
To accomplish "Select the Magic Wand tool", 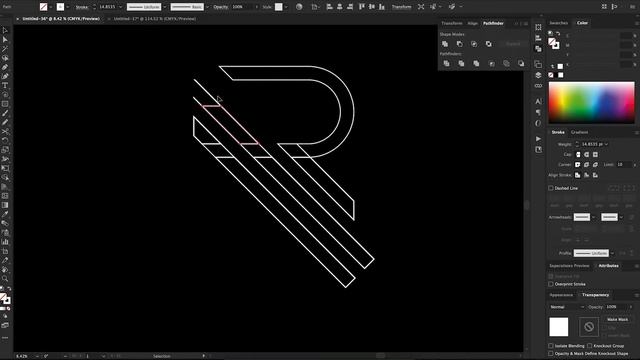I will point(5,49).
